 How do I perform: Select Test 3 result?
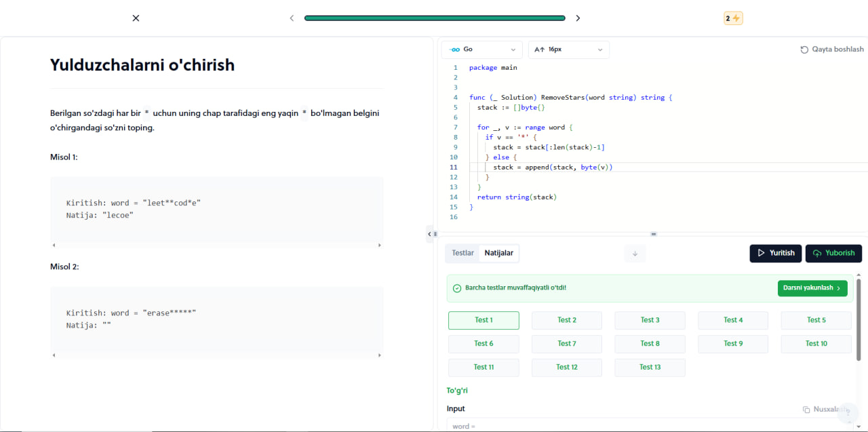coord(650,320)
